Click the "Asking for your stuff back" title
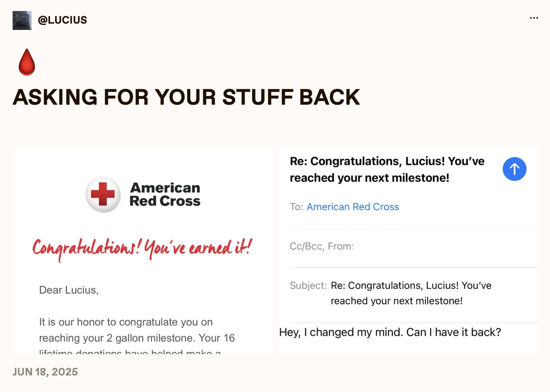This screenshot has height=392, width=550. pos(186,97)
